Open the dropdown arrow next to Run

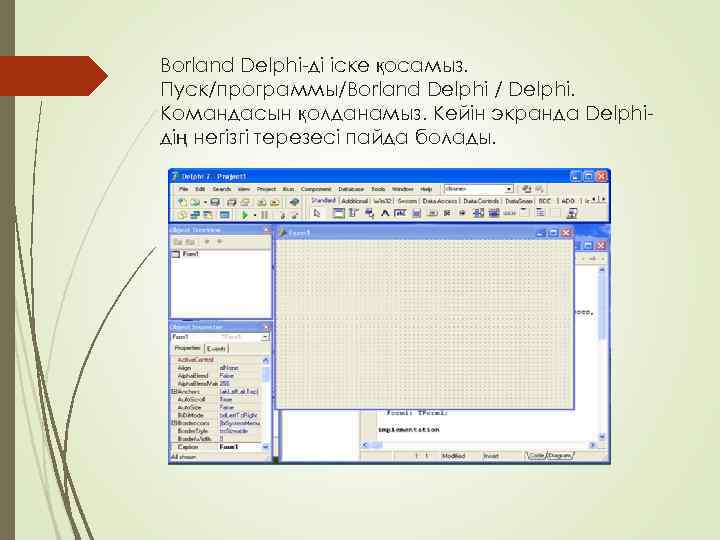pyautogui.click(x=255, y=215)
